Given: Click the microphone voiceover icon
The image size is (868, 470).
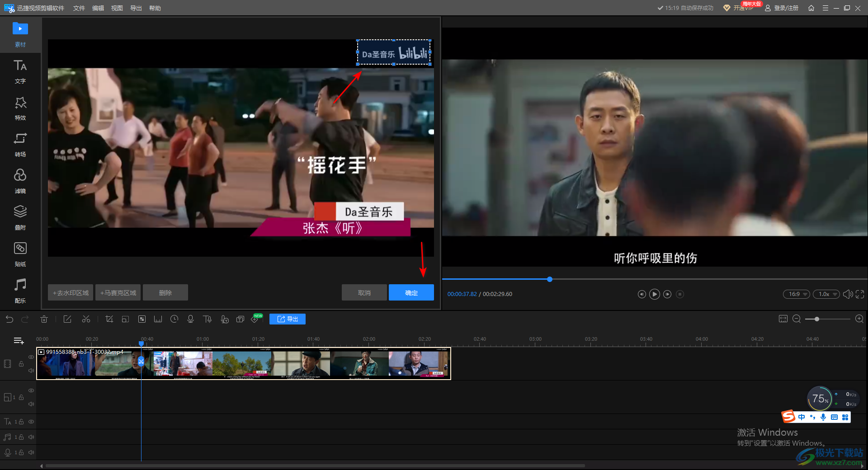Looking at the screenshot, I should click(x=190, y=319).
